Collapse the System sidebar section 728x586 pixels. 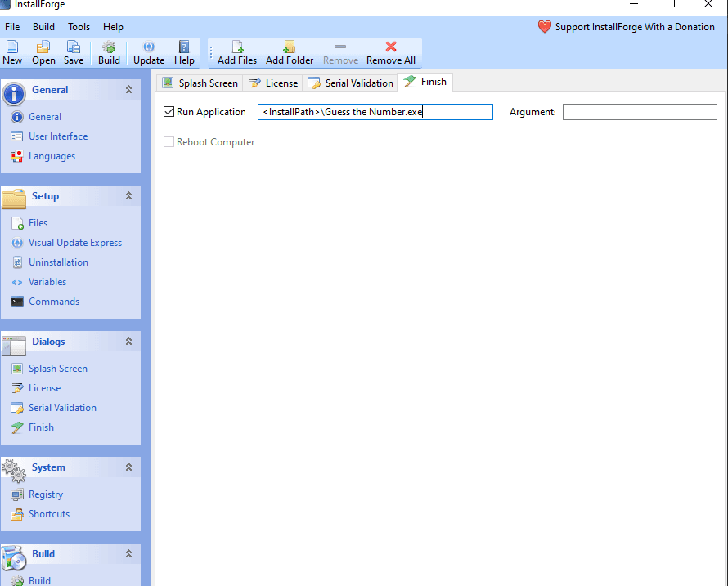(128, 467)
